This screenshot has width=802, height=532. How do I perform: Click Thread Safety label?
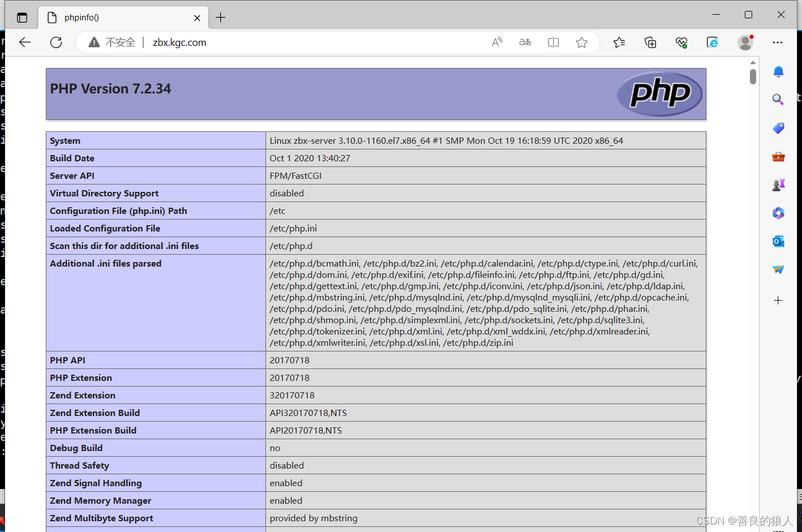point(79,466)
